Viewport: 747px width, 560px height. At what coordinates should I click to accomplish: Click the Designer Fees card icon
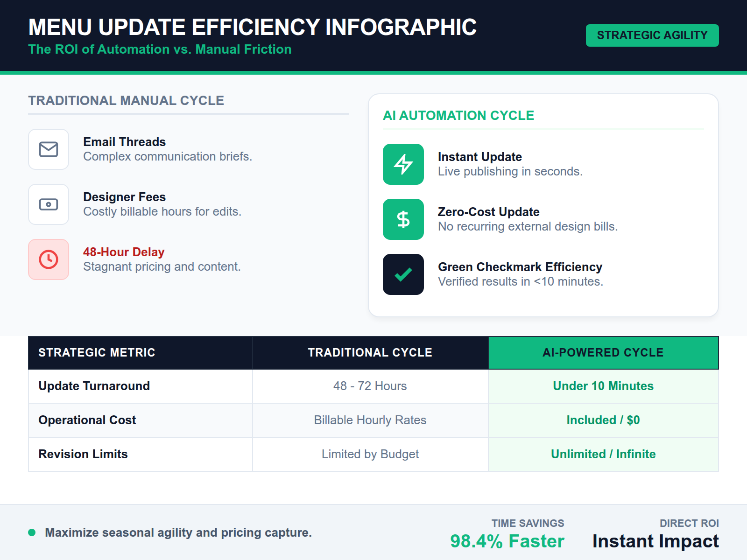coord(49,204)
